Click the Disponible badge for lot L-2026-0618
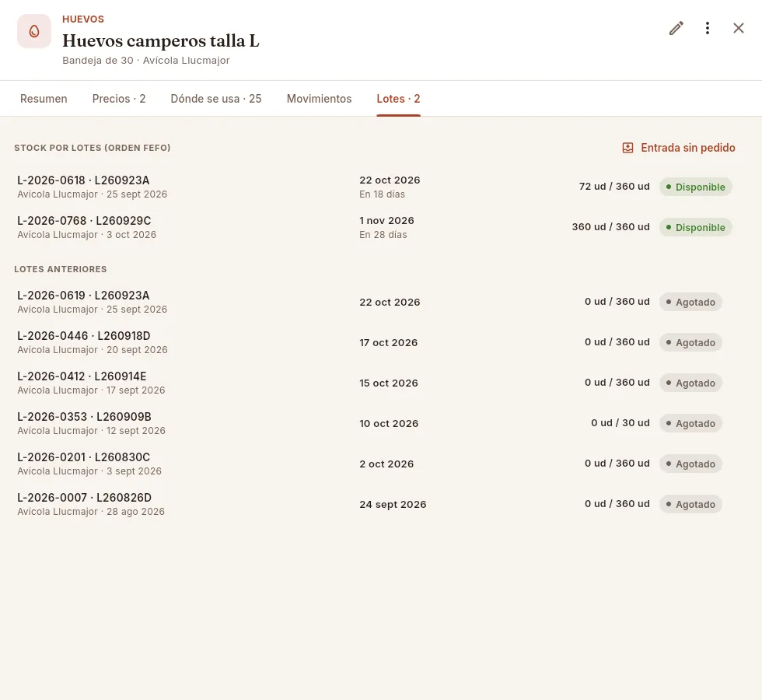This screenshot has height=700, width=762. 695,187
